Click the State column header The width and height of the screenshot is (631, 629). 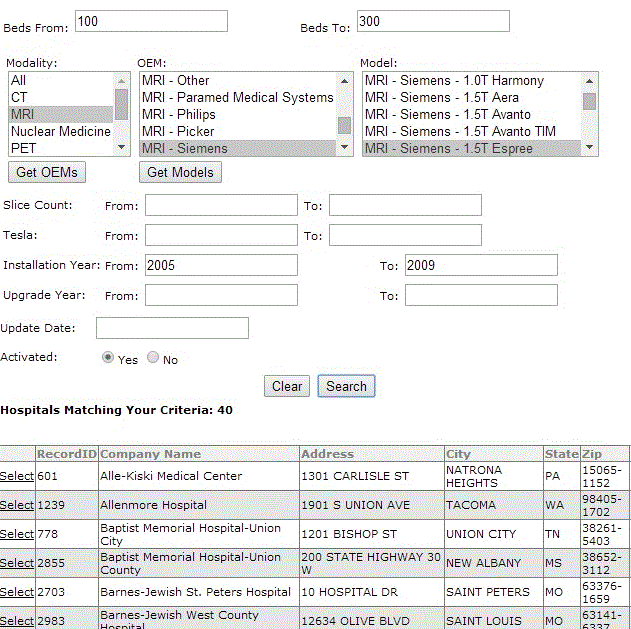coord(561,454)
